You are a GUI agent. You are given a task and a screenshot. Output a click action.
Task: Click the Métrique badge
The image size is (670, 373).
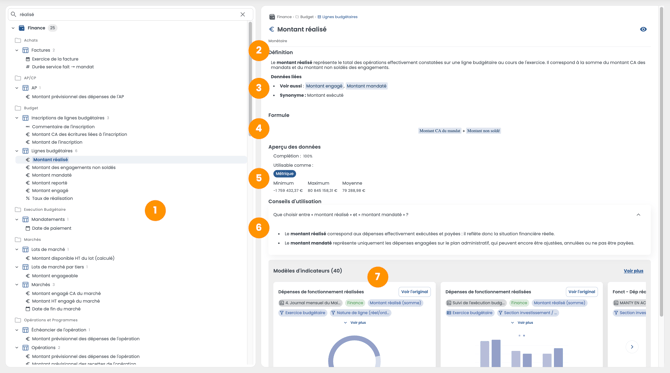click(285, 173)
